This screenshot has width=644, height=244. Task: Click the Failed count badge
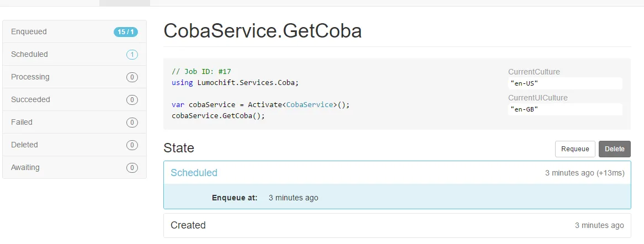[x=132, y=123]
